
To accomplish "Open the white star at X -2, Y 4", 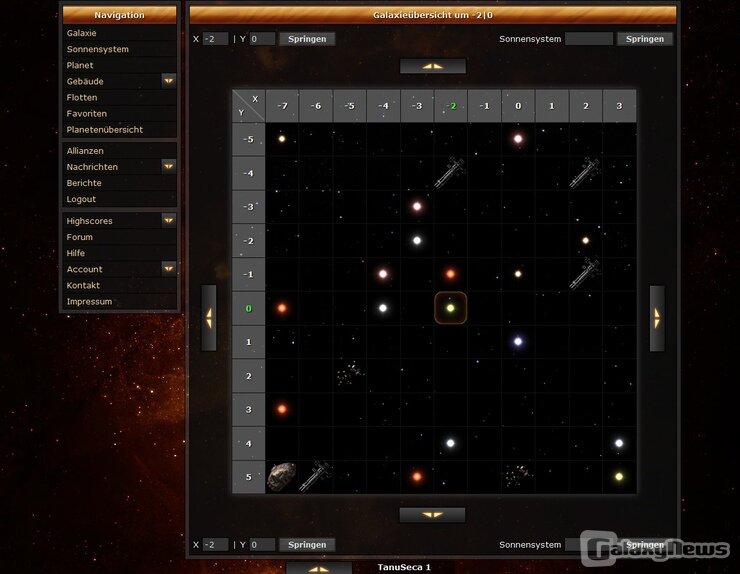I will pyautogui.click(x=450, y=443).
